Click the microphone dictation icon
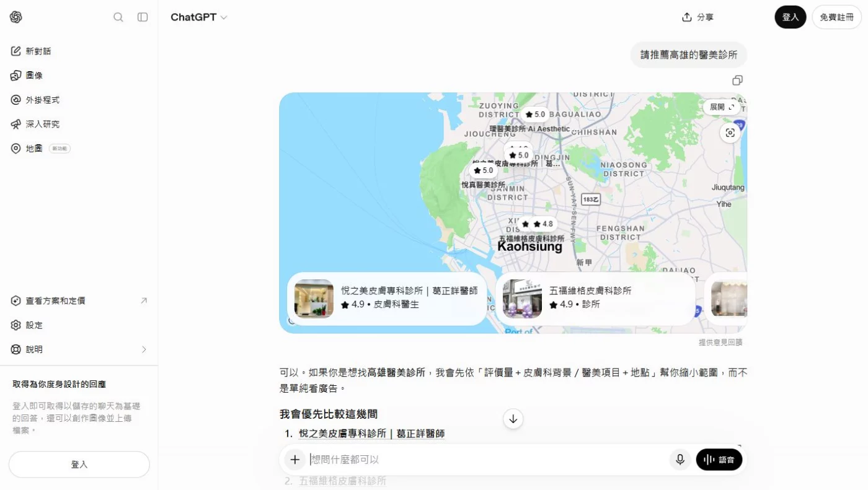868x490 pixels. 680,460
